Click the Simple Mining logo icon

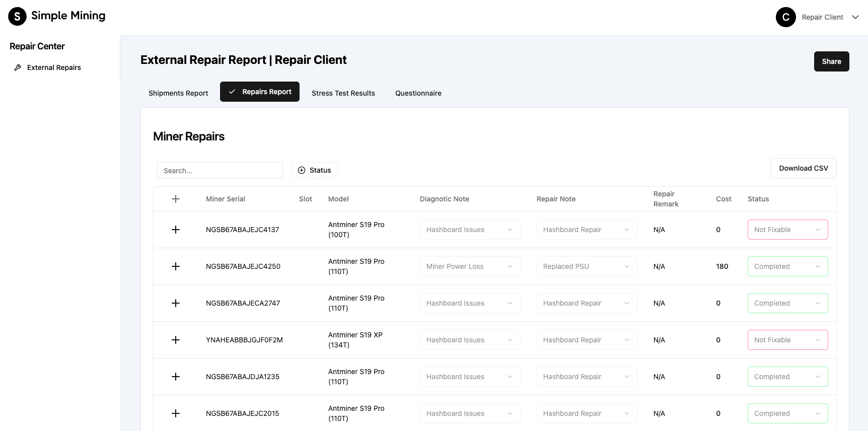pyautogui.click(x=17, y=16)
